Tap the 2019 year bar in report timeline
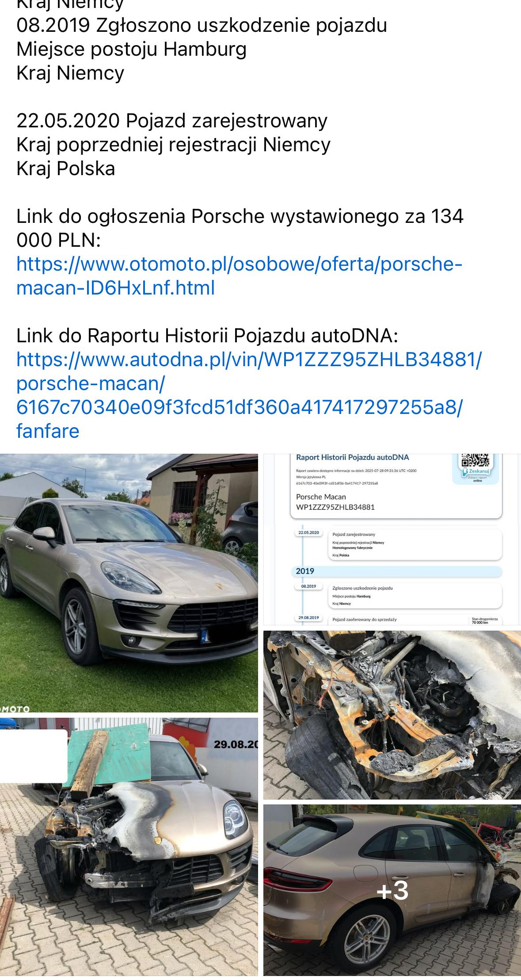 coord(396,571)
